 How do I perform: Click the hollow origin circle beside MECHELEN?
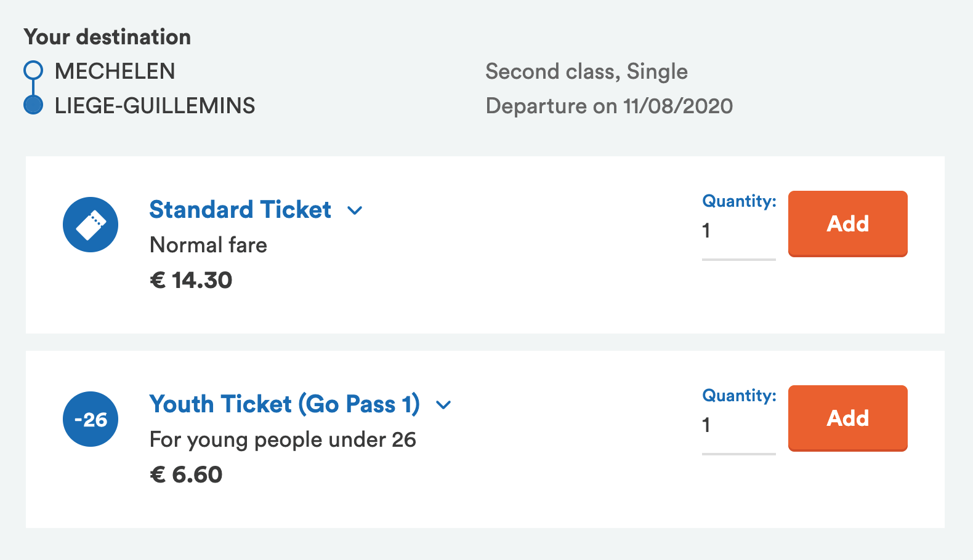pyautogui.click(x=33, y=70)
